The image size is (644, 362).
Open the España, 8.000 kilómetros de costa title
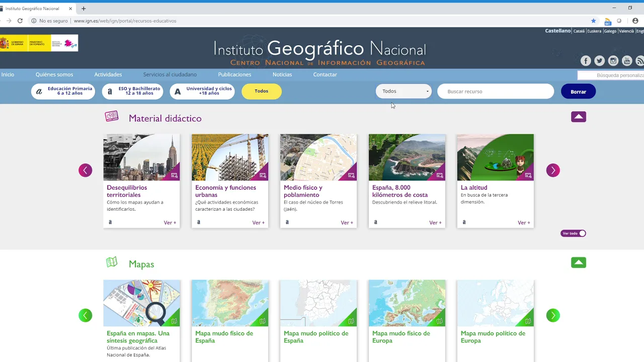(x=400, y=191)
